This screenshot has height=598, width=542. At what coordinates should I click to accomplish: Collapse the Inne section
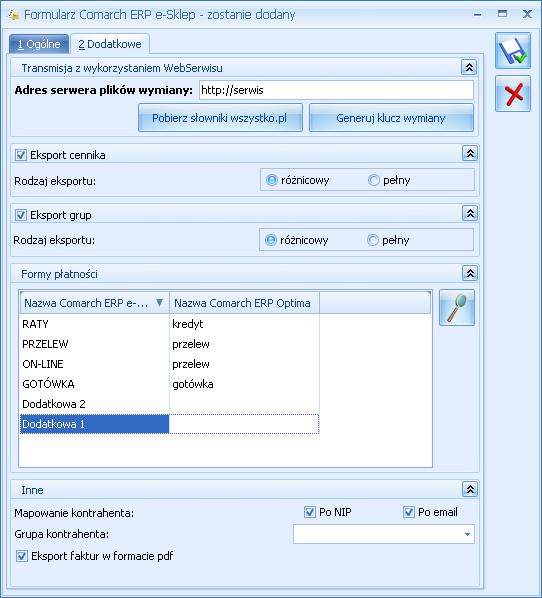pyautogui.click(x=470, y=489)
